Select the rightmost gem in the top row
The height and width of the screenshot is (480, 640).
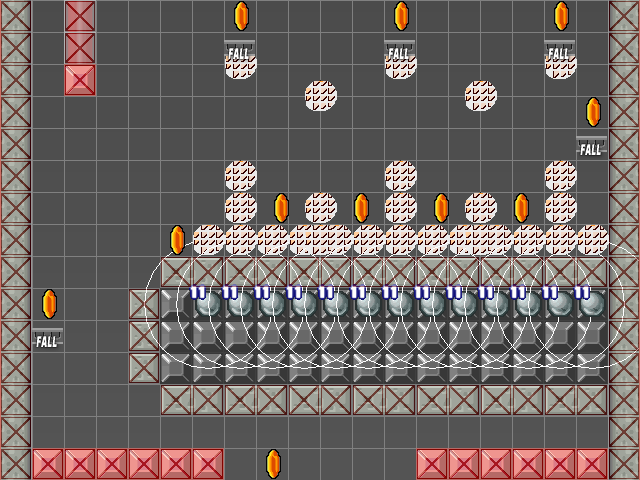[561, 16]
